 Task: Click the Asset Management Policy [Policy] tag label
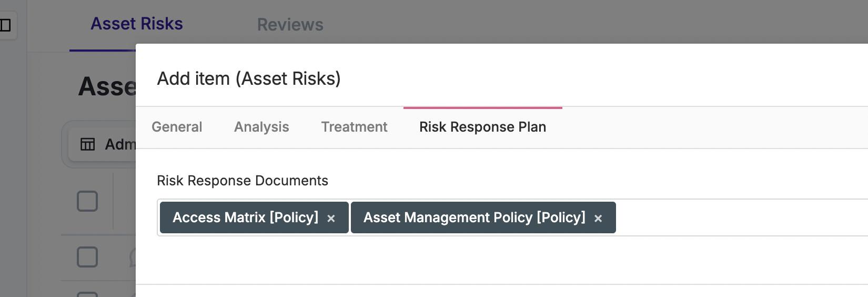(x=474, y=217)
